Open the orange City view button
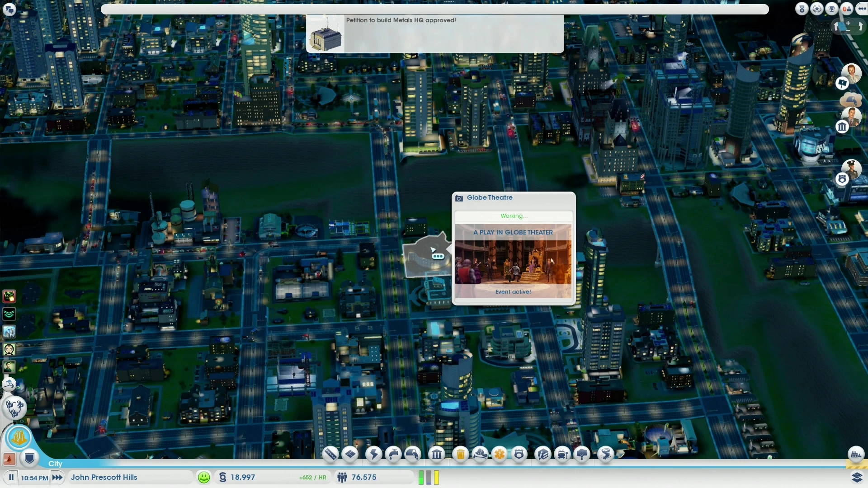 (19, 437)
